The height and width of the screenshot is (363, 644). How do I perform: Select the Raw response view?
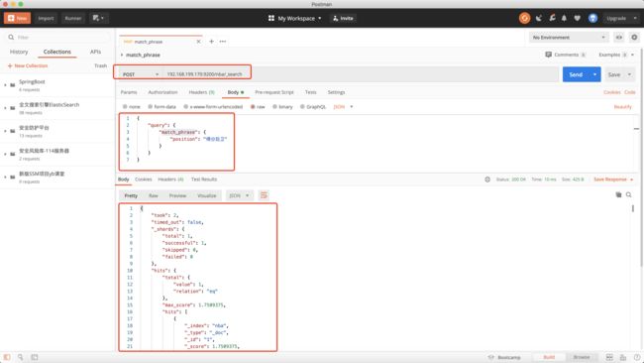(154, 195)
